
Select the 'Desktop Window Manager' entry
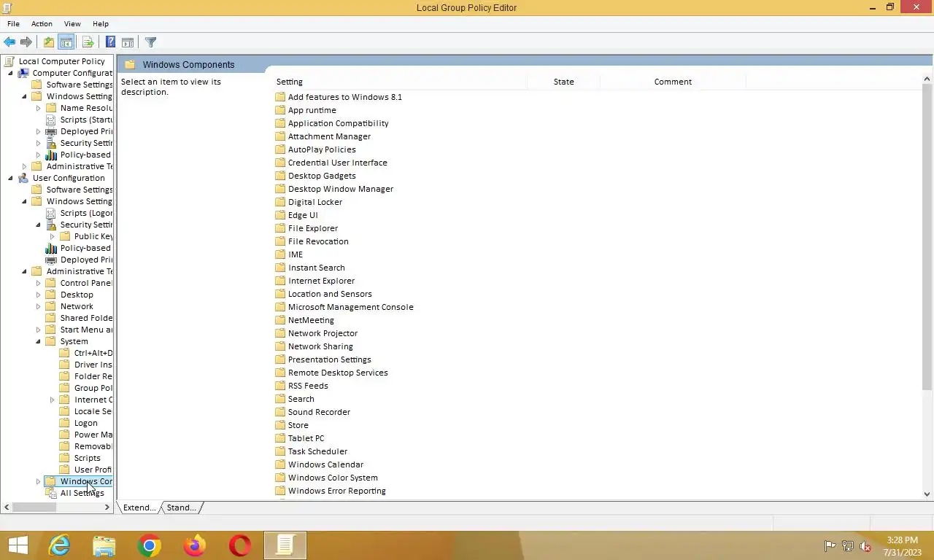pos(340,189)
